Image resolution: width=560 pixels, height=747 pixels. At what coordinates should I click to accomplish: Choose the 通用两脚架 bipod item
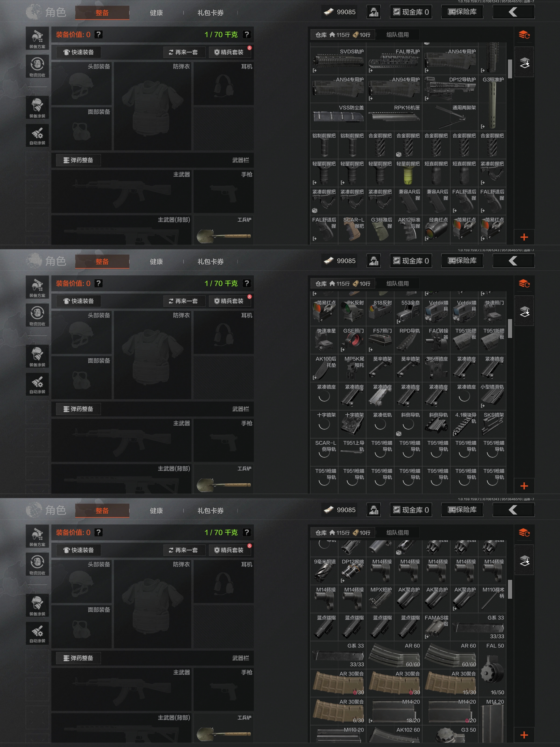point(450,117)
